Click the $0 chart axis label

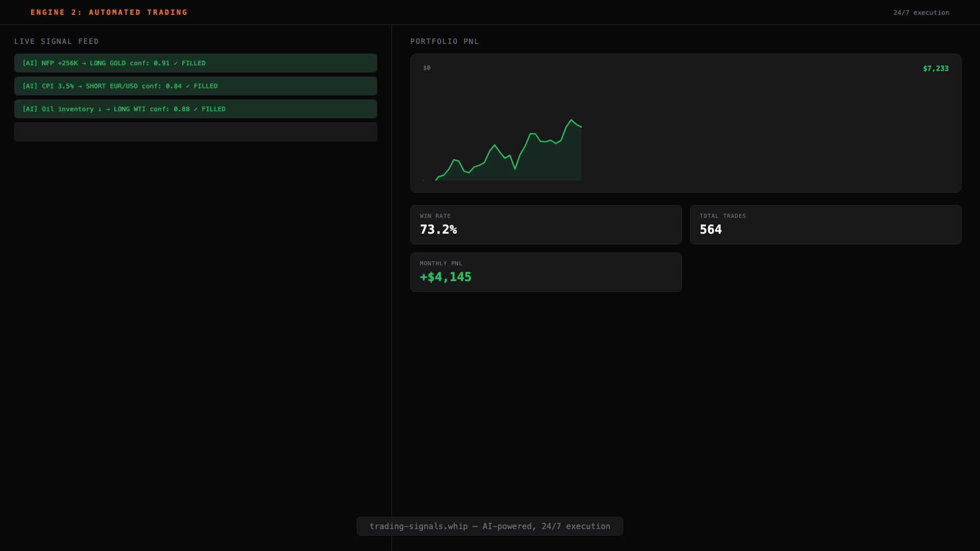427,68
